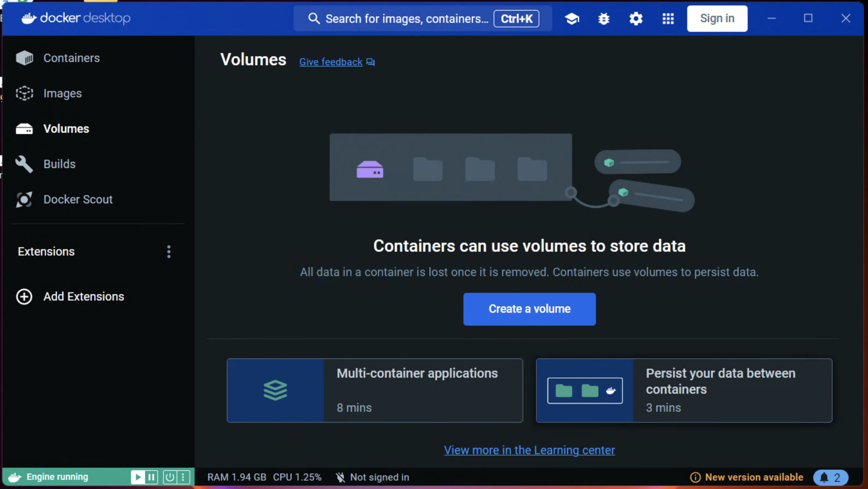Close the Docker Desktop window
The height and width of the screenshot is (489, 868).
845,18
